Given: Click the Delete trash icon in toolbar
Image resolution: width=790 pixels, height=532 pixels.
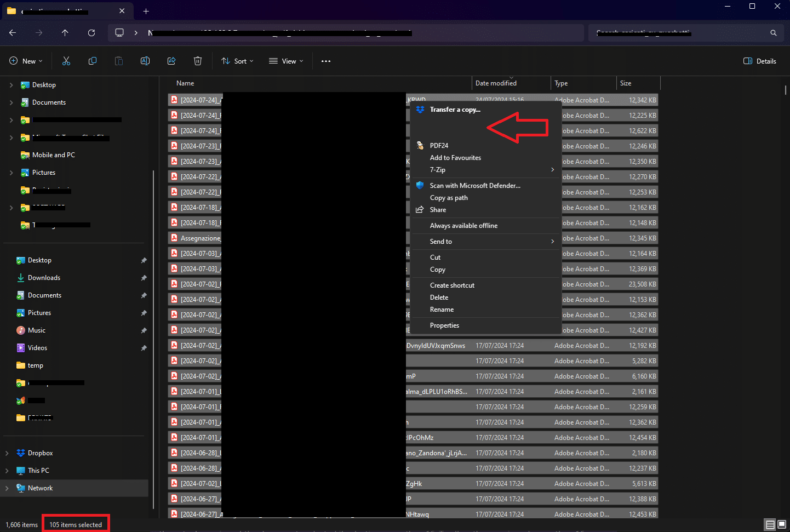Looking at the screenshot, I should click(x=198, y=61).
